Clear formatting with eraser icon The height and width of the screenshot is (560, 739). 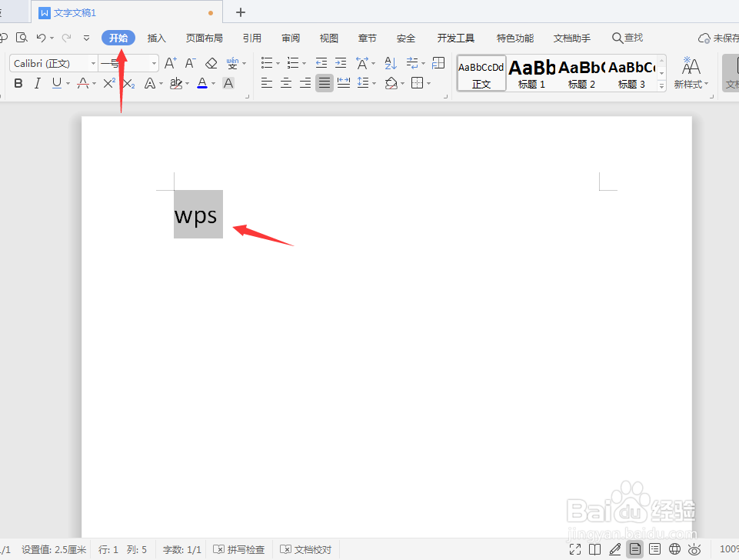(x=211, y=63)
